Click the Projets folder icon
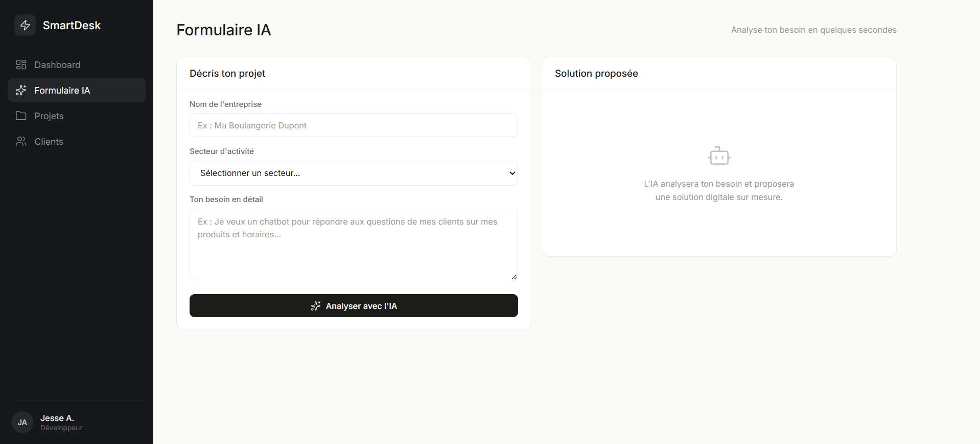This screenshot has width=980, height=444. click(21, 116)
